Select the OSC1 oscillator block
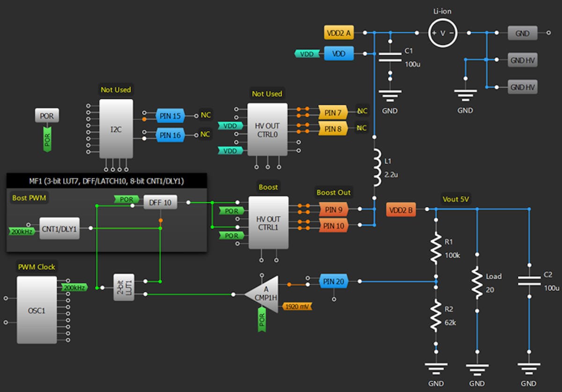This screenshot has width=562, height=392. point(36,309)
